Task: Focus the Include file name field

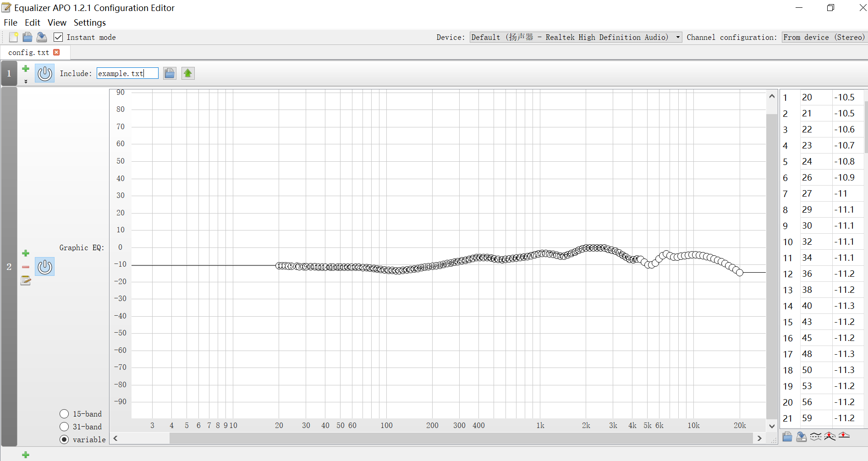Action: (x=127, y=73)
